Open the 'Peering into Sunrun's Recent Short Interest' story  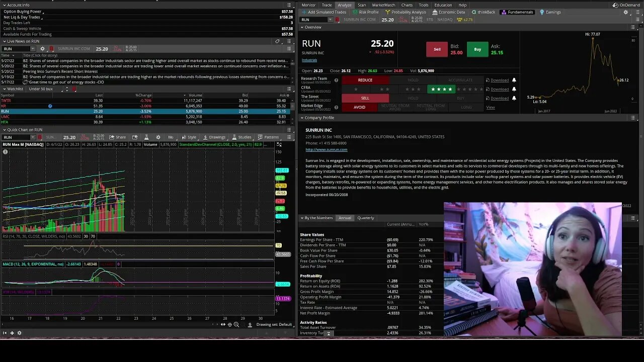coord(60,71)
